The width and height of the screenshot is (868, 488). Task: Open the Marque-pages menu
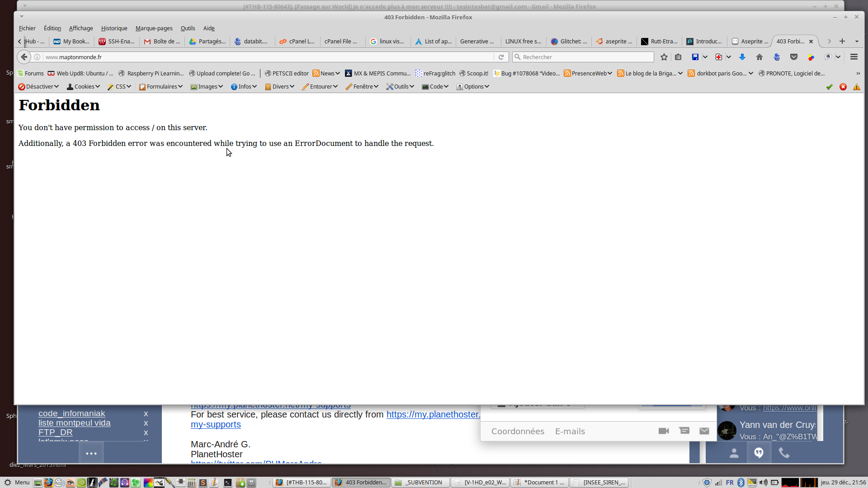click(154, 28)
